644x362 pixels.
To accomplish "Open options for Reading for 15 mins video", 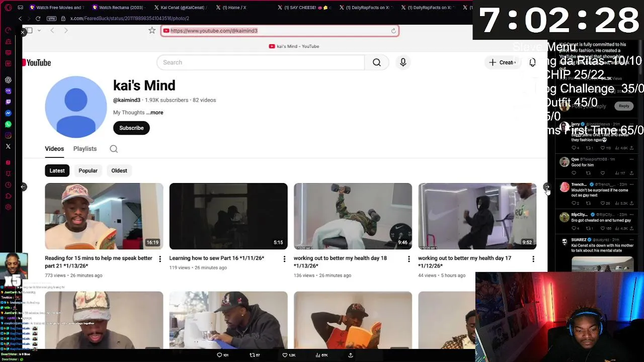I will pyautogui.click(x=160, y=259).
